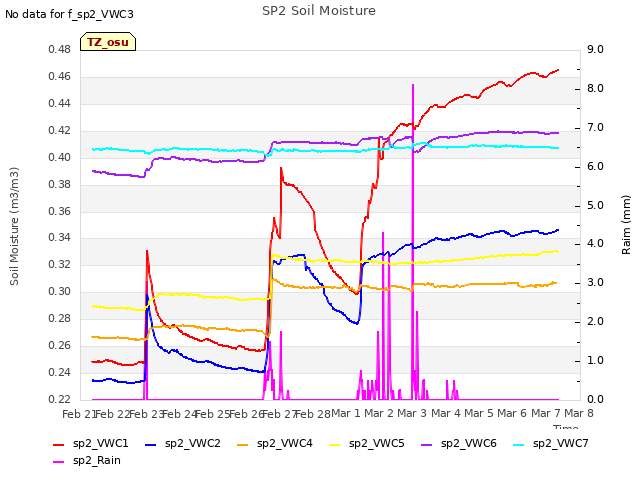Click the Feb 21 x-axis tick label
Image resolution: width=640 pixels, height=480 pixels.
click(x=78, y=414)
